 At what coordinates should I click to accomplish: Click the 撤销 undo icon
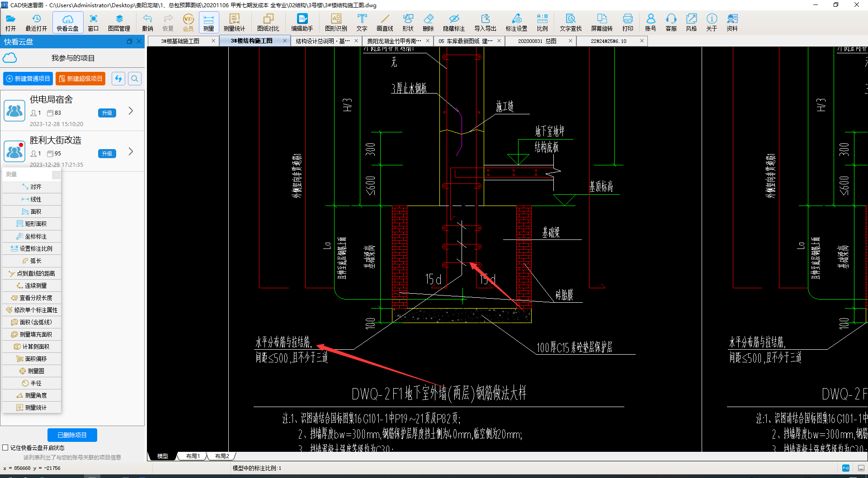click(x=147, y=22)
